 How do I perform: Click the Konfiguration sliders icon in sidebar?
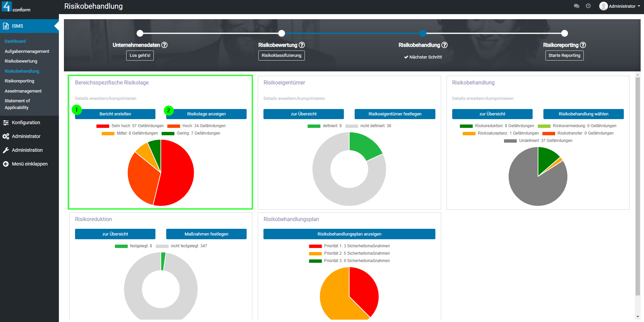[x=6, y=123]
